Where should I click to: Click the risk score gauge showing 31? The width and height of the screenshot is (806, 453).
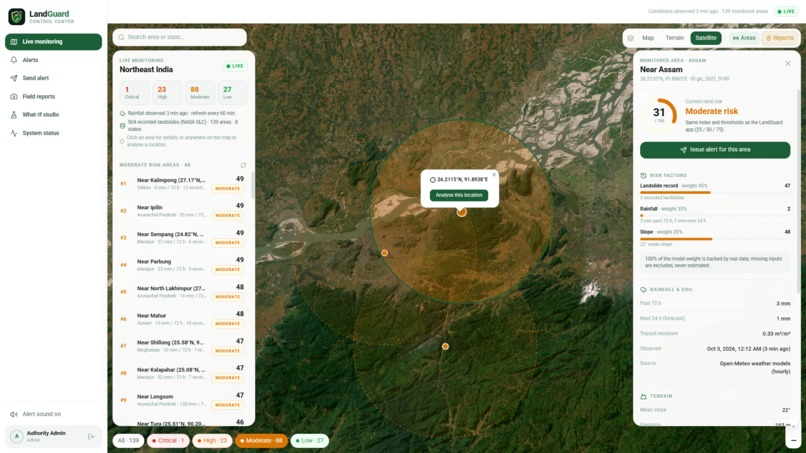coord(660,114)
